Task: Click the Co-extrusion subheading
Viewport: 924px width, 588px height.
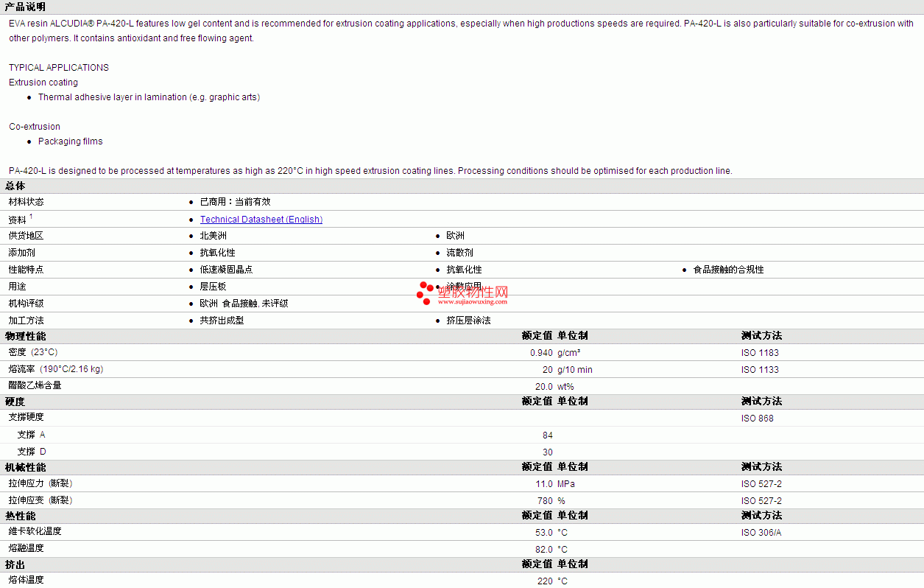Action: point(35,127)
